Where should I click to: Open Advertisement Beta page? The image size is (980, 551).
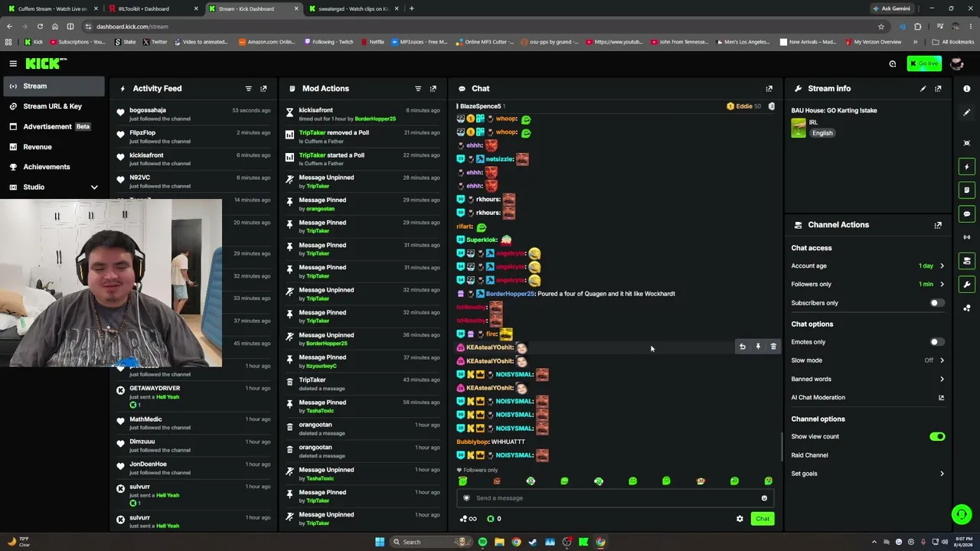pyautogui.click(x=54, y=126)
